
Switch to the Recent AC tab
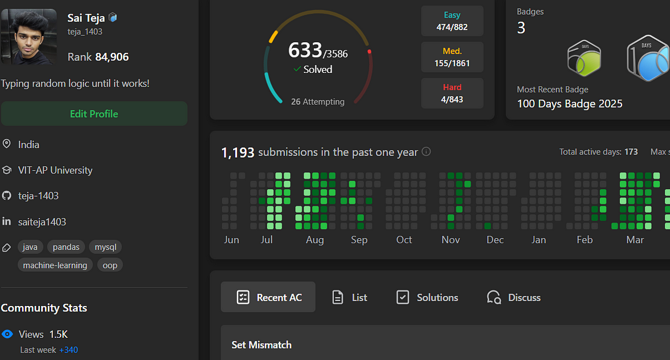pos(268,297)
